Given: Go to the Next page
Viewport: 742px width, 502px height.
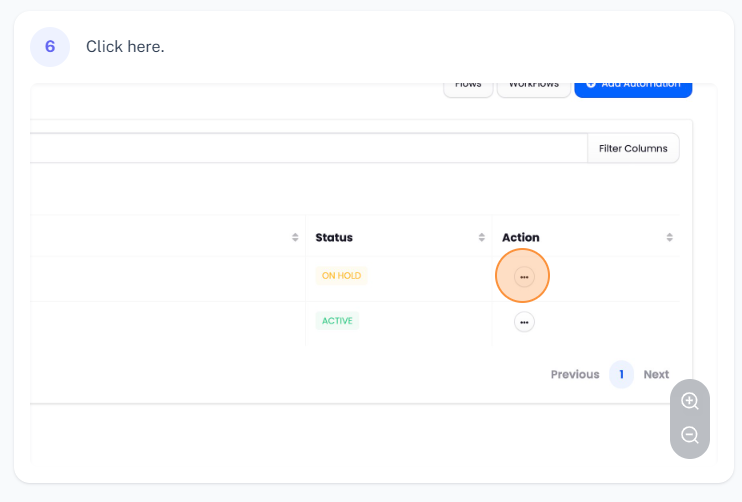Looking at the screenshot, I should 656,374.
